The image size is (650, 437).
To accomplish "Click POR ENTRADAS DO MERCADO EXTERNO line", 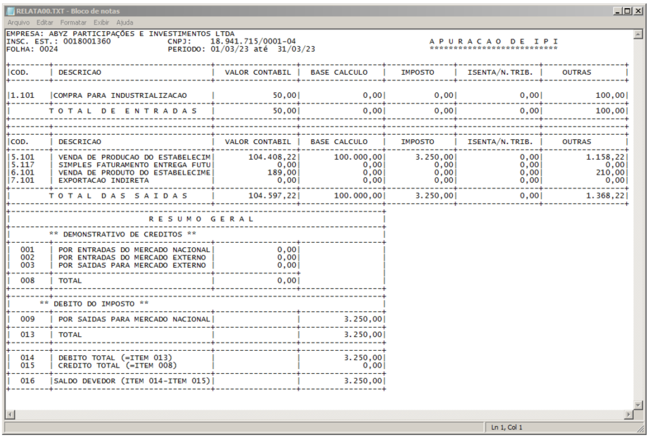I will 132,257.
